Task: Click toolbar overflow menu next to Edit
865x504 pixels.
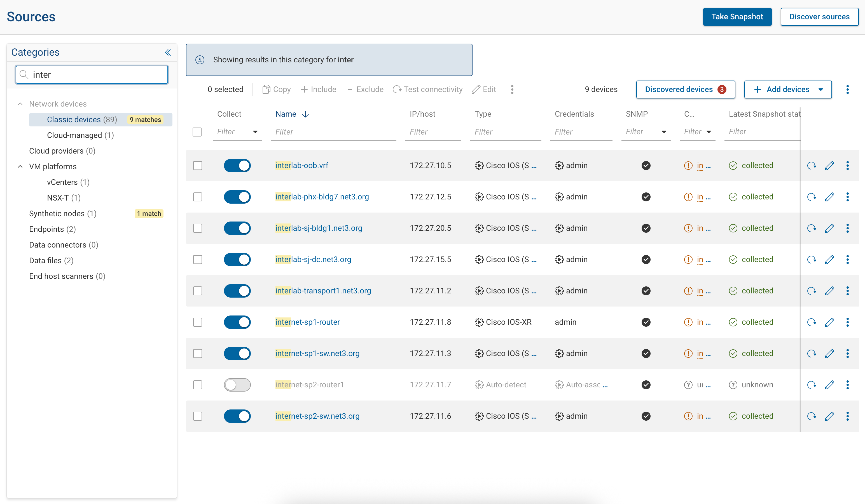Action: (512, 90)
